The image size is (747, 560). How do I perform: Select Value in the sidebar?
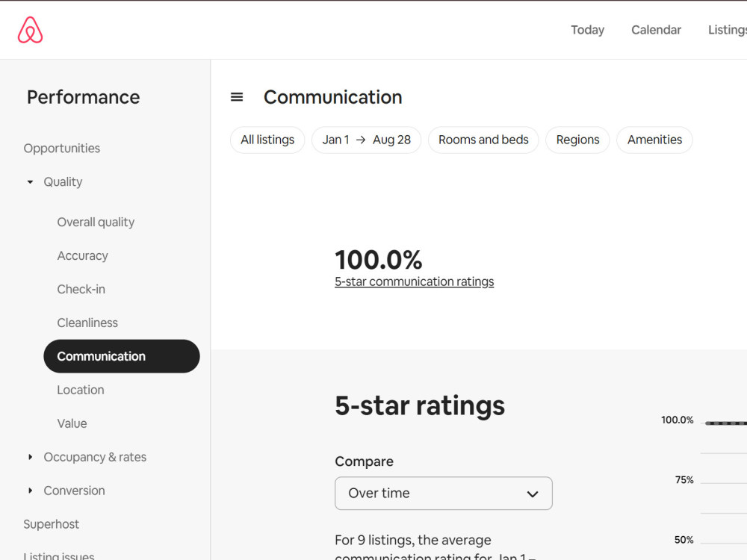(x=72, y=423)
